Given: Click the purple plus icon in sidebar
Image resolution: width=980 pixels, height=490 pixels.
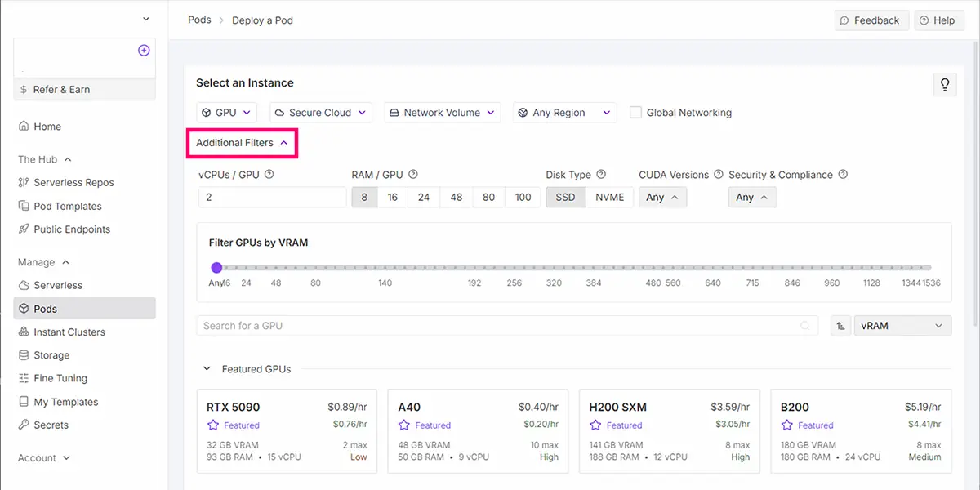Looking at the screenshot, I should 144,51.
